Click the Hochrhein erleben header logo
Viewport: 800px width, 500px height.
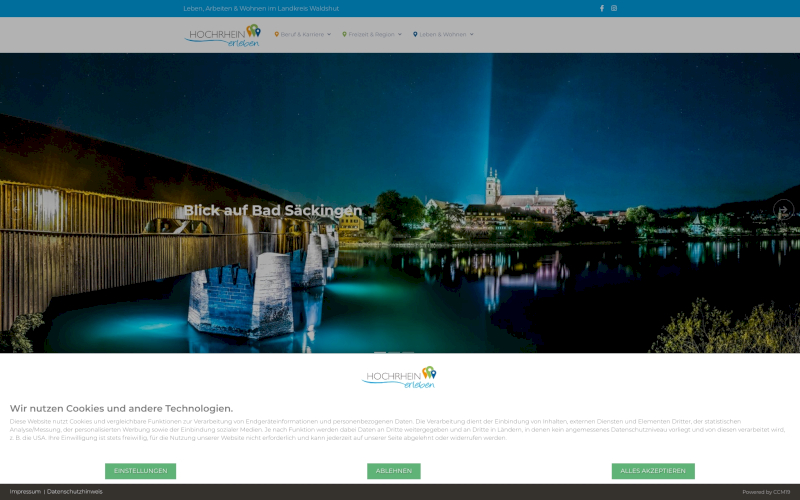tap(222, 35)
